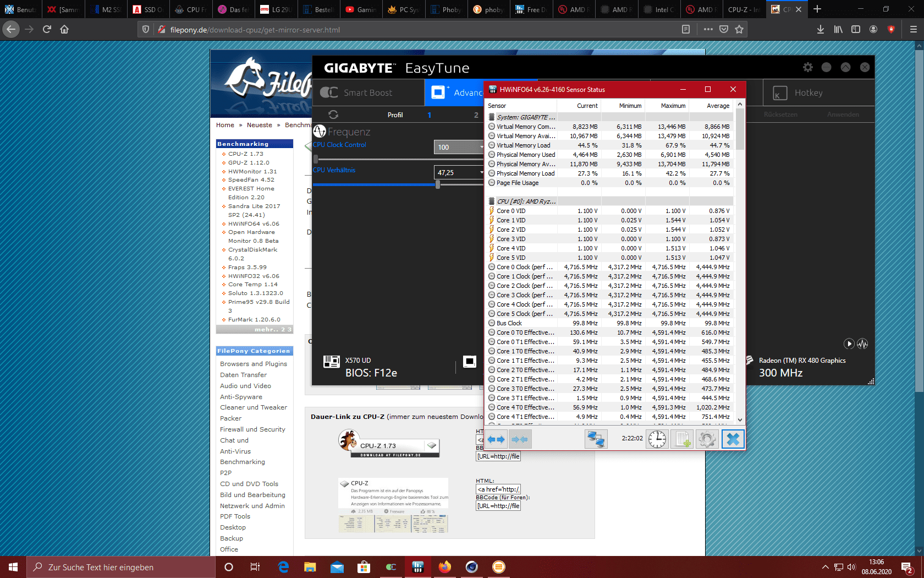Open Firefox account avatar icon
924x578 pixels.
pos(873,29)
